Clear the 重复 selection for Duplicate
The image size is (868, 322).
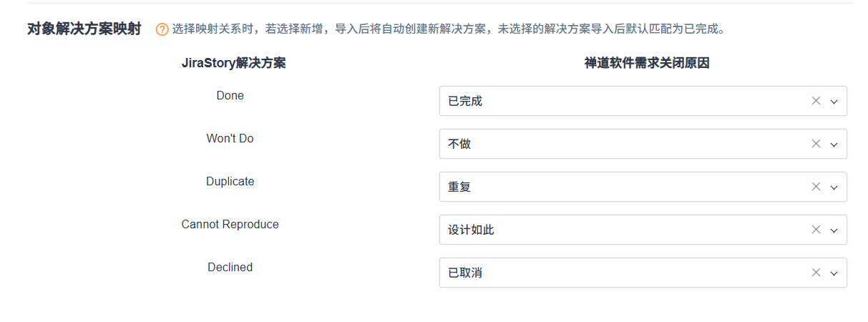click(816, 187)
